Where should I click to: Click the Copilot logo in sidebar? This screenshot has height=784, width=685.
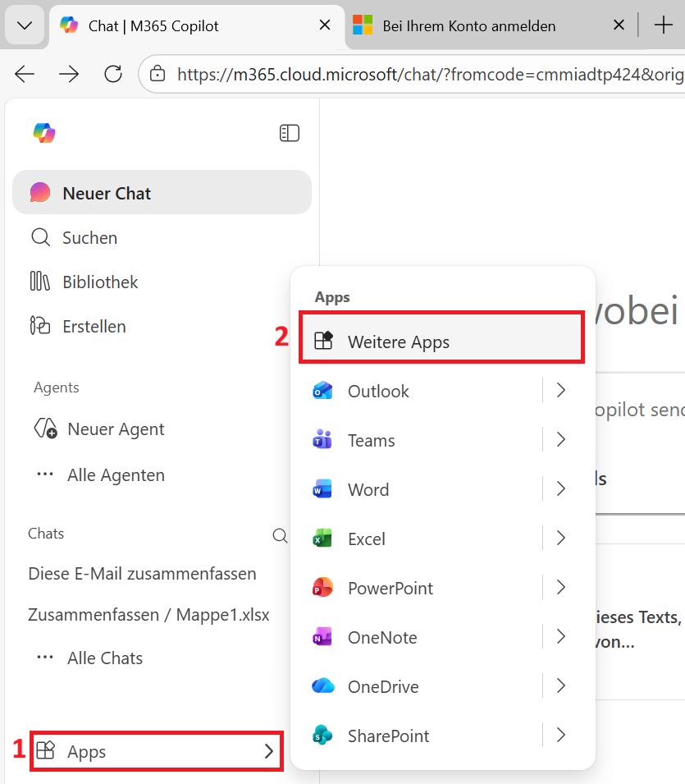pyautogui.click(x=44, y=133)
